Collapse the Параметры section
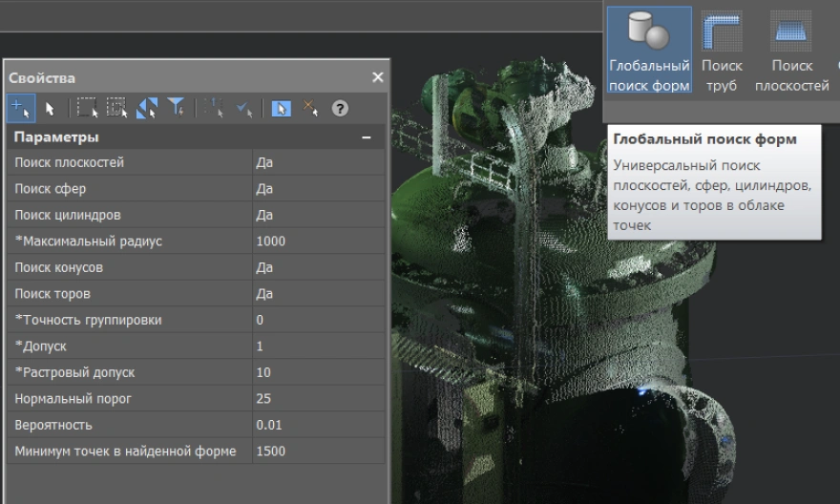Image resolution: width=840 pixels, height=504 pixels. 367,137
